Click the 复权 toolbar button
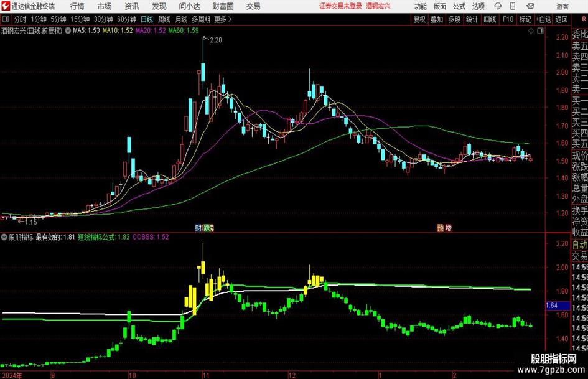588x379 pixels. click(419, 19)
